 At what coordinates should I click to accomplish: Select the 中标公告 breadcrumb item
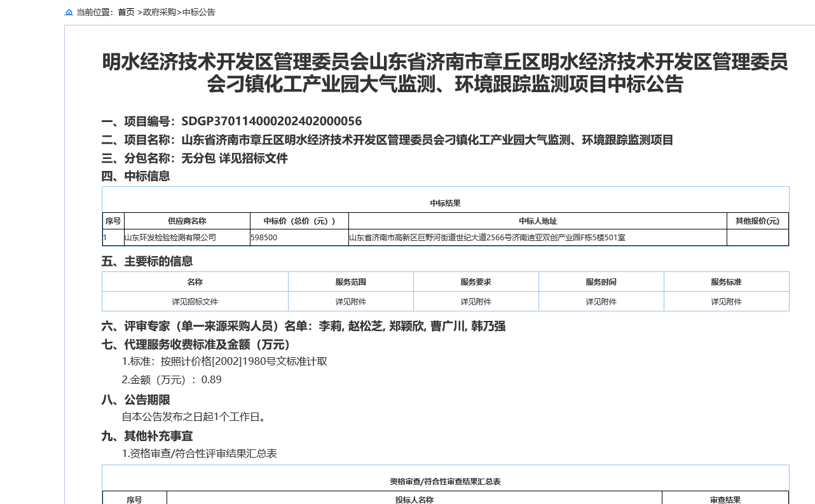click(x=199, y=12)
